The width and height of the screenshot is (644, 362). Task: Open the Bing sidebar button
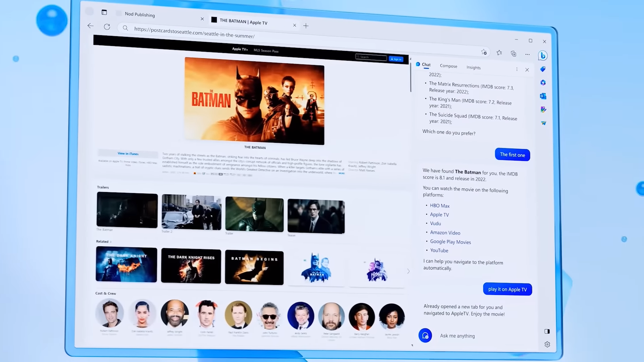pyautogui.click(x=543, y=55)
